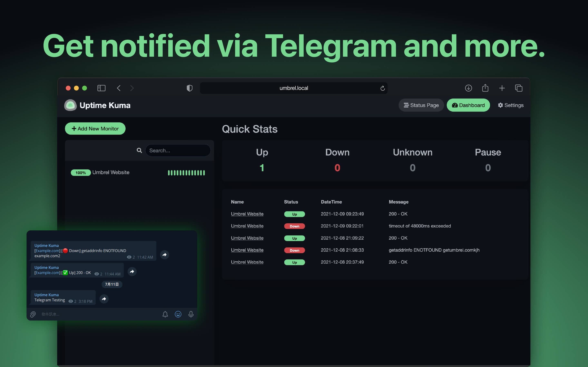588x367 pixels.
Task: Scroll the uptime bar for Umbrel Website
Action: coord(187,172)
